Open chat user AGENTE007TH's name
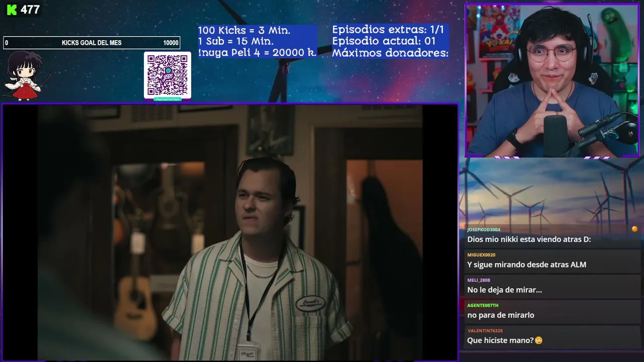This screenshot has height=362, width=644. [x=482, y=305]
